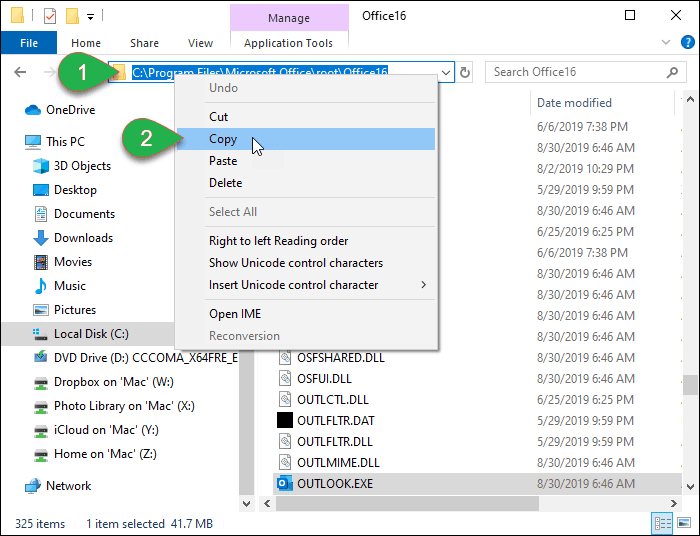Select the OUTLCTL.DLL file name
The width and height of the screenshot is (700, 536).
(333, 399)
